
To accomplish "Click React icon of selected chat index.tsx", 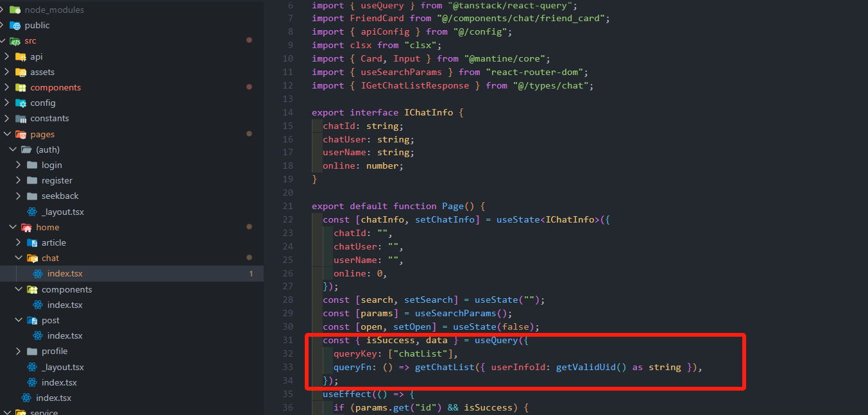I will tap(38, 274).
